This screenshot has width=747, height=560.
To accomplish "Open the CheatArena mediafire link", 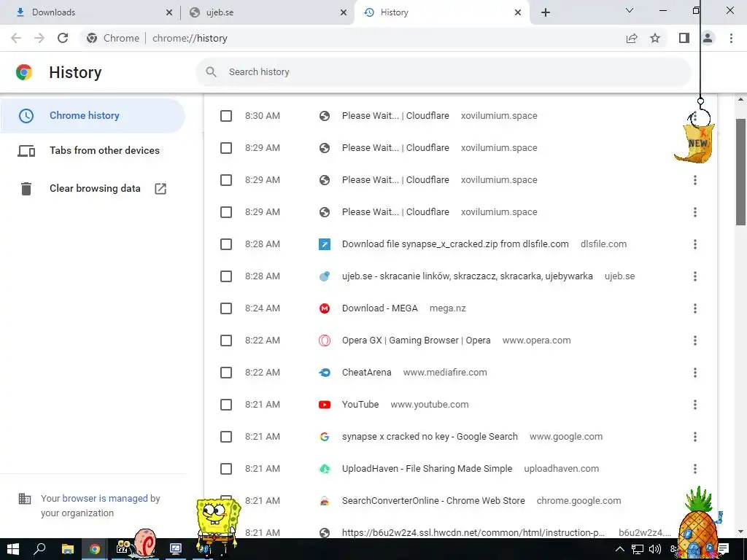I will click(x=366, y=373).
